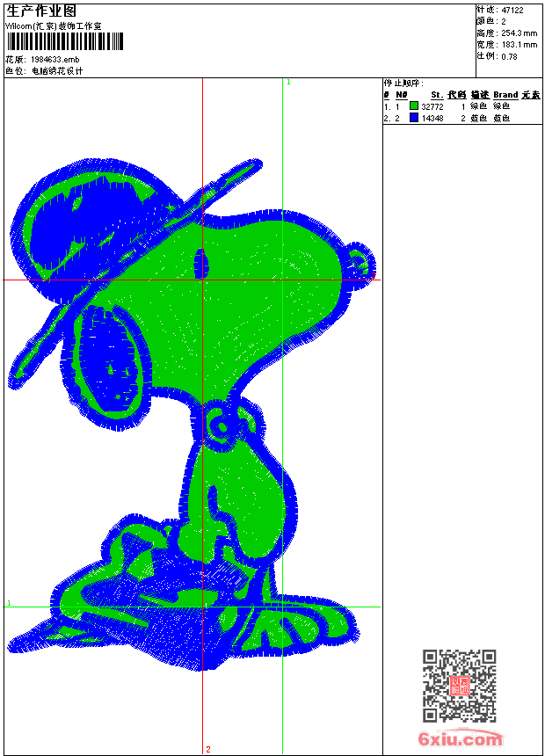
Task: Select stitch count 32772 in row 1
Action: point(432,106)
